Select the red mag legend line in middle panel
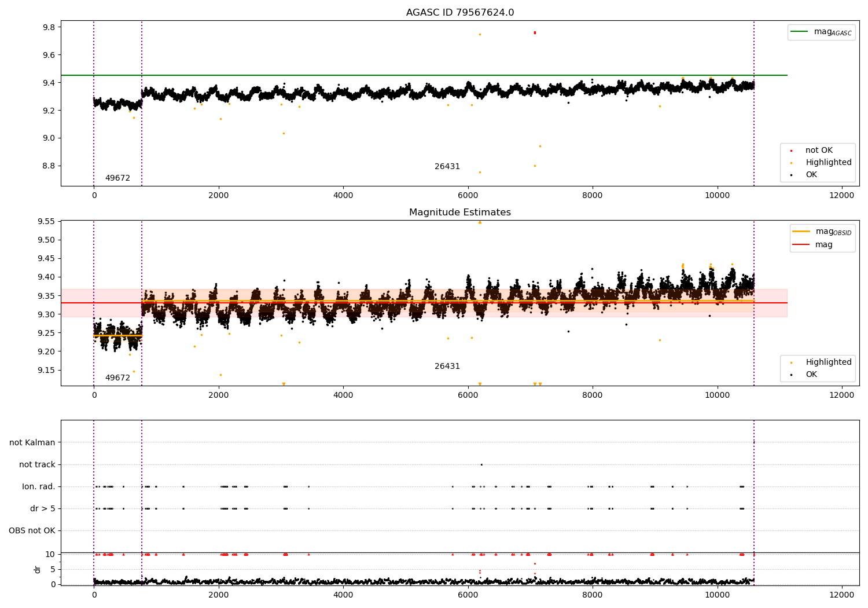 tap(801, 244)
